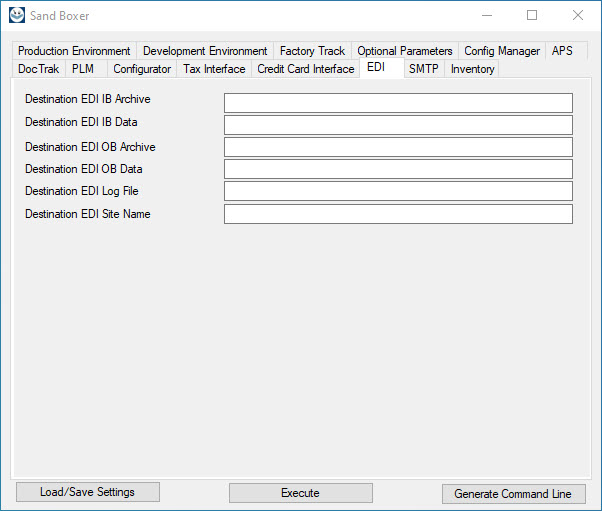Go to the Config Manager tab

(502, 51)
